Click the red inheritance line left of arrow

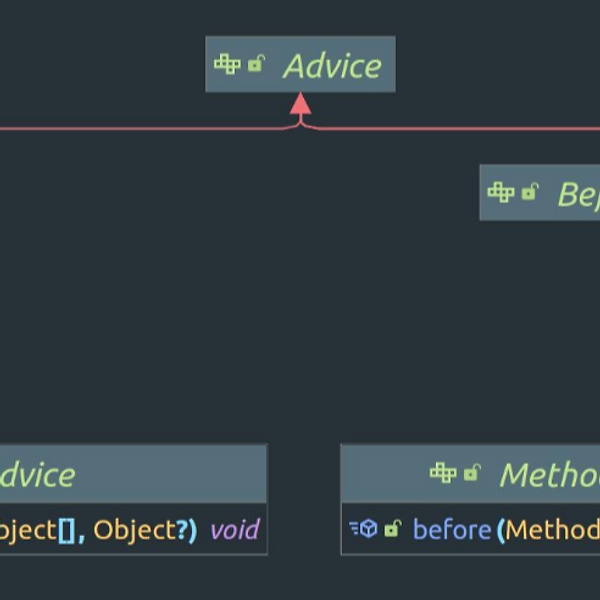pyautogui.click(x=142, y=129)
